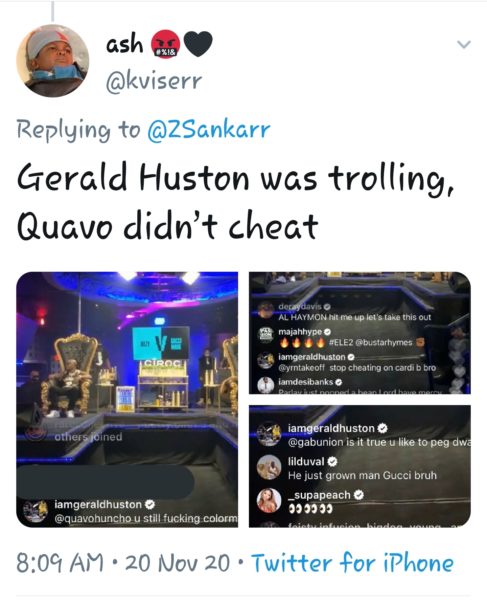The image size is (487, 600).
Task: Open the @ZSankarr mention link
Action: tap(209, 130)
